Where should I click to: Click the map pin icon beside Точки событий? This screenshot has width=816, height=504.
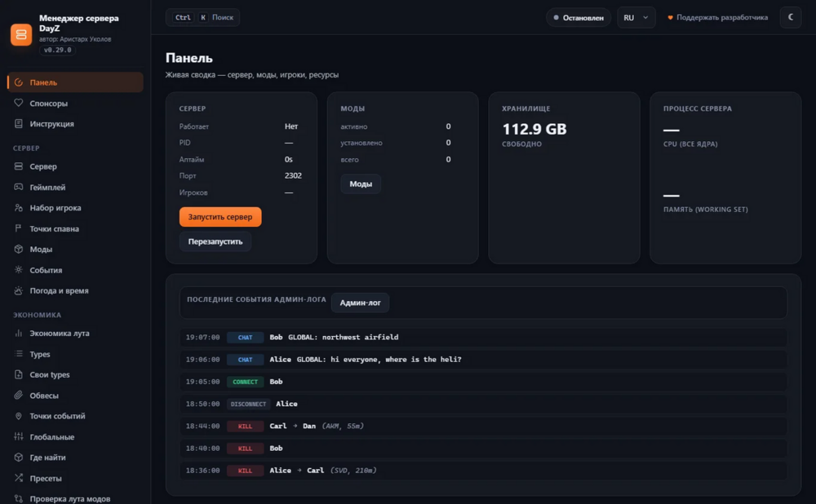(19, 416)
